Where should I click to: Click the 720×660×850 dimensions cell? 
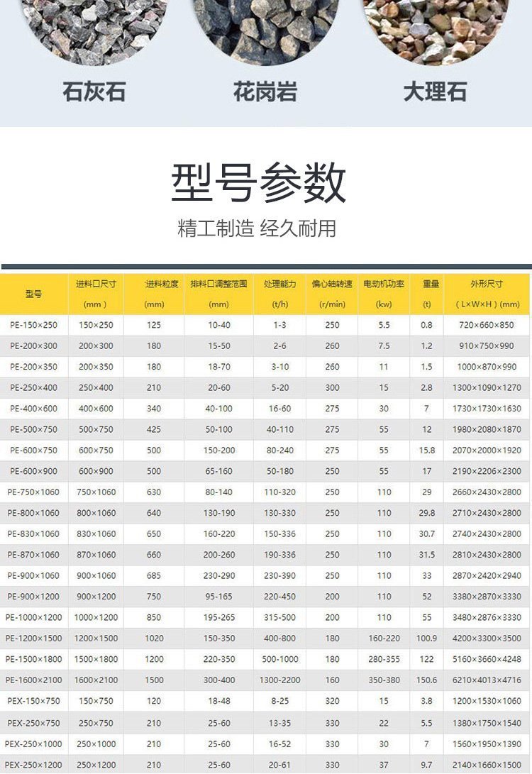point(486,325)
